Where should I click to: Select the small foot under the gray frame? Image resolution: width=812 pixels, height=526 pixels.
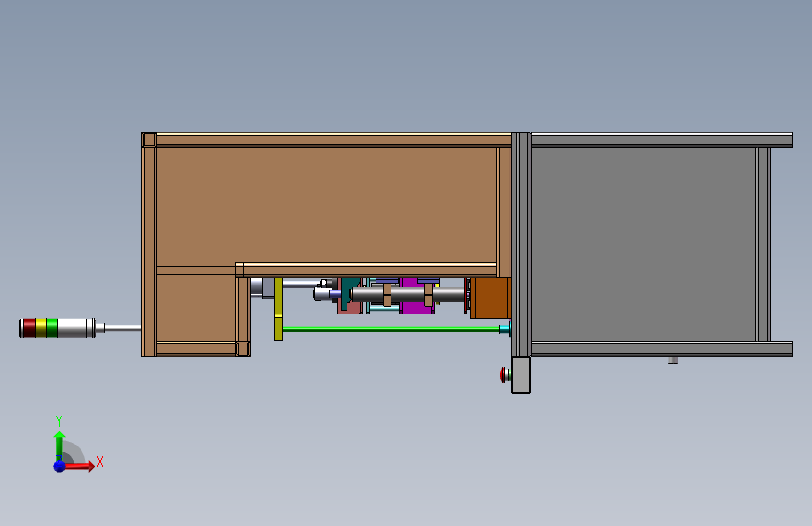672,359
